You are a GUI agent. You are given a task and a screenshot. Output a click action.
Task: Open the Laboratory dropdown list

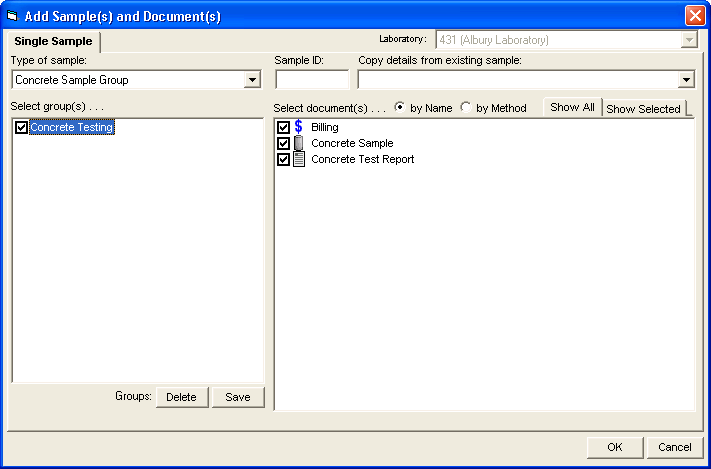tap(688, 40)
